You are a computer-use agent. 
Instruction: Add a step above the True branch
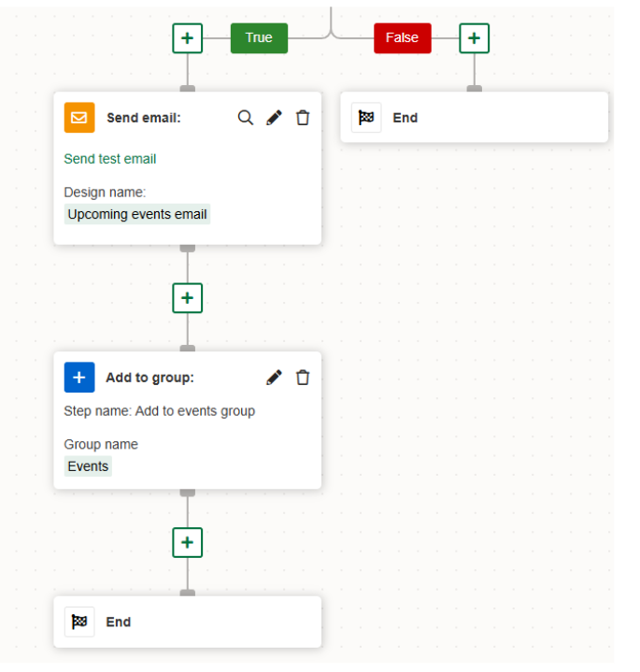[188, 38]
